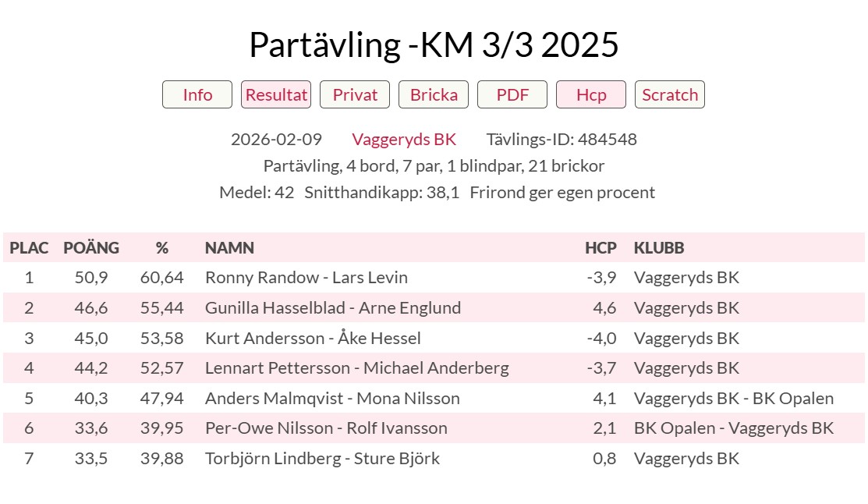
Task: Click the KLUBB column header
Action: click(659, 248)
